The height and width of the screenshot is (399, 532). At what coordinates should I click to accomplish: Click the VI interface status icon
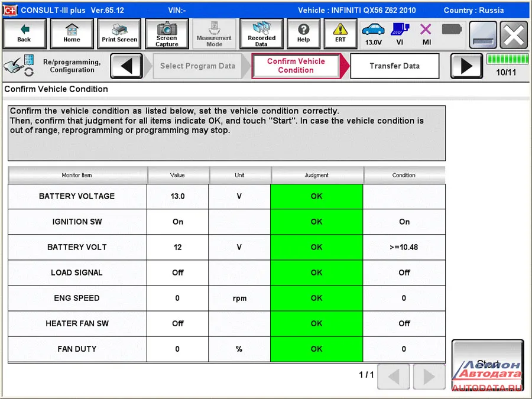(400, 34)
